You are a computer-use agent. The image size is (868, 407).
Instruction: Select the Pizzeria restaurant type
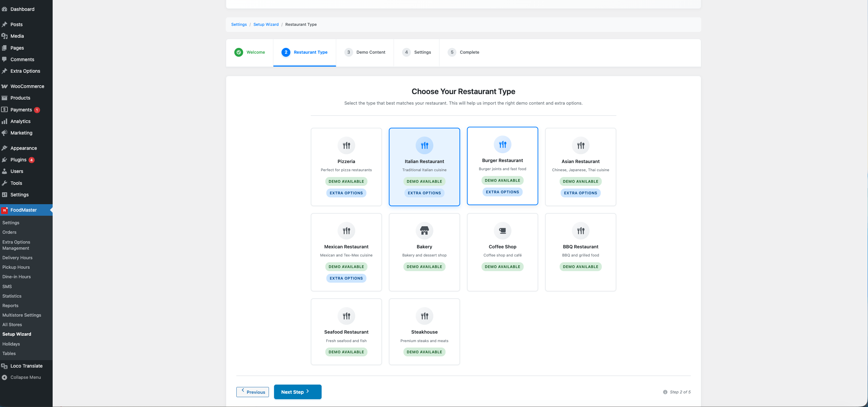[x=346, y=166]
